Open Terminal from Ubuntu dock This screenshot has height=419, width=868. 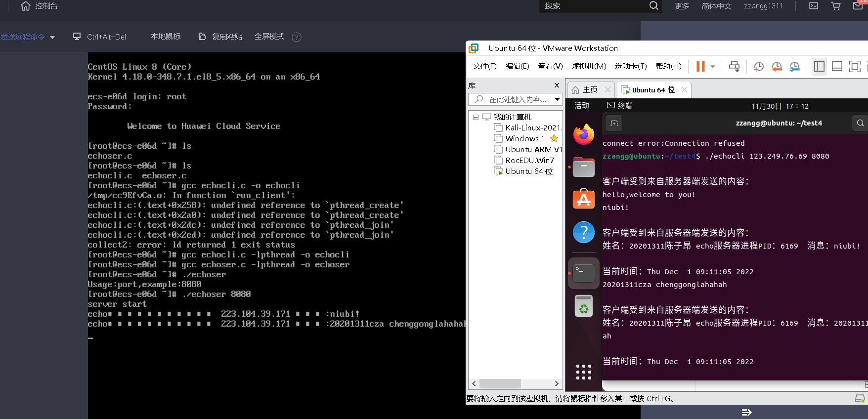pos(584,273)
